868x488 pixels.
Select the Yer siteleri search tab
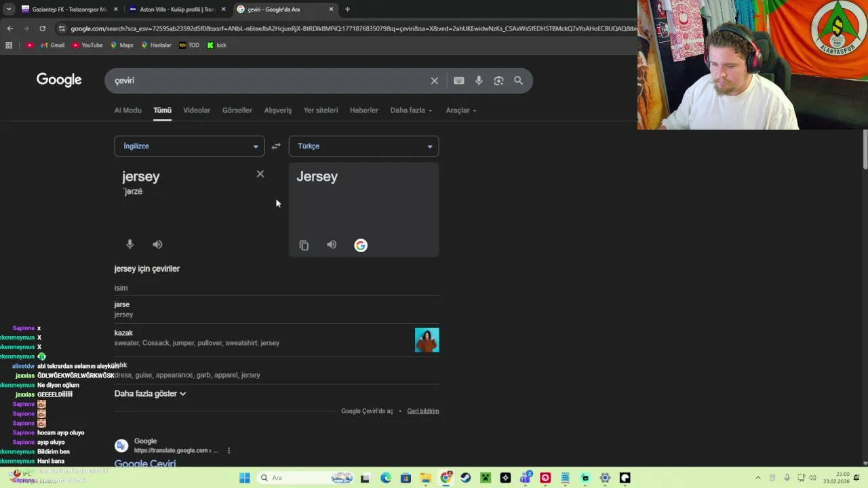(321, 110)
